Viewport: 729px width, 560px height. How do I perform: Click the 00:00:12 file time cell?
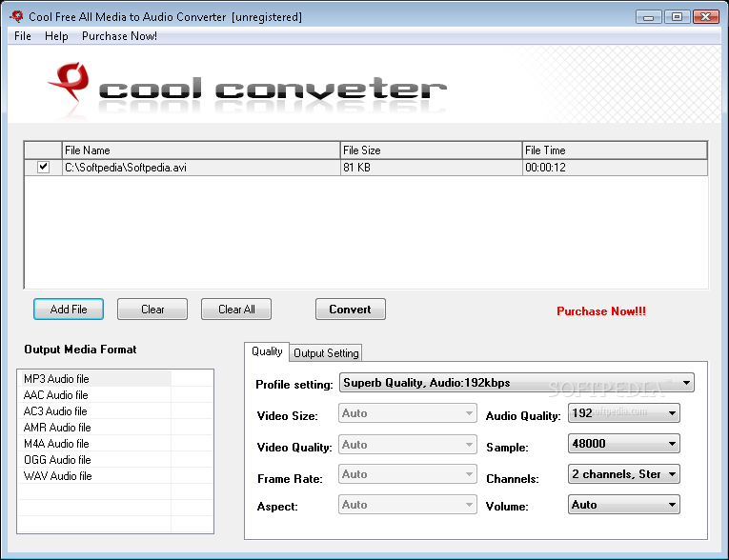tap(615, 168)
